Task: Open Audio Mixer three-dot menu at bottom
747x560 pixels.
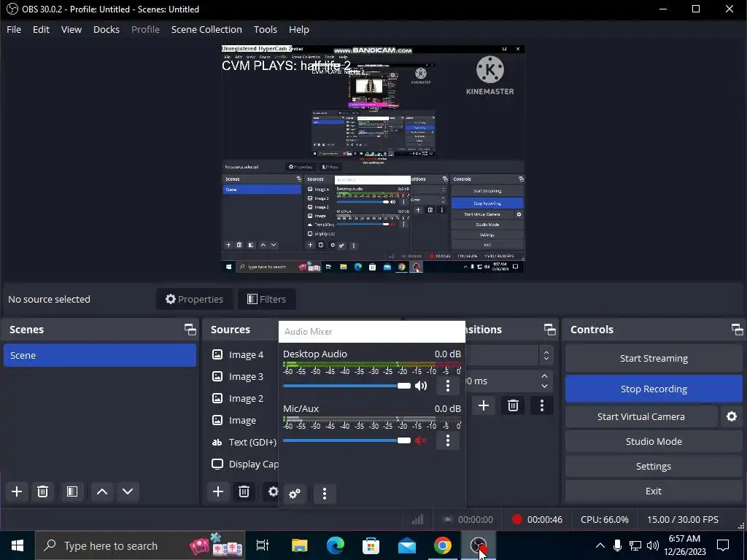Action: click(x=325, y=494)
